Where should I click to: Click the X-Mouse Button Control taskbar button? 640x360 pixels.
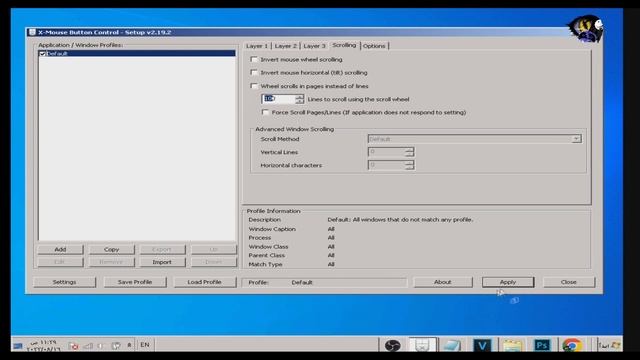tap(422, 345)
